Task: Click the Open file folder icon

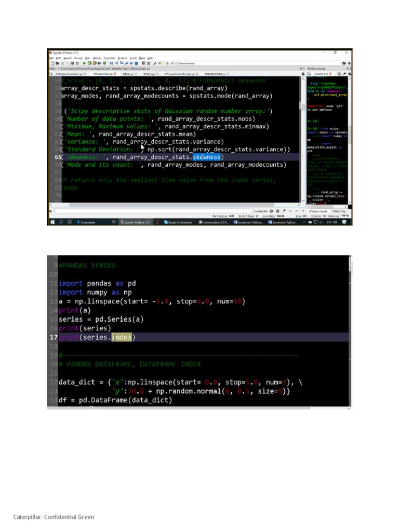Action: (x=57, y=63)
